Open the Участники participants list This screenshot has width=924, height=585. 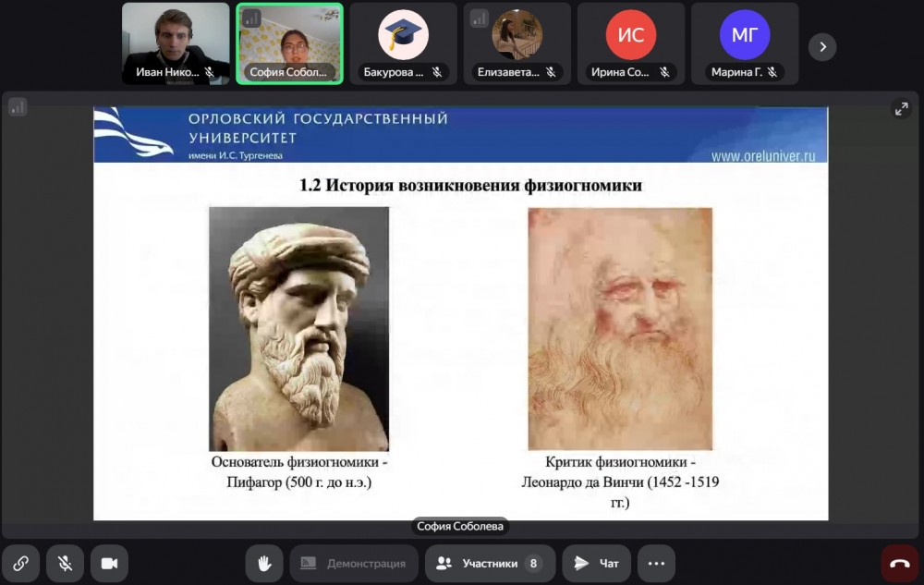[490, 563]
